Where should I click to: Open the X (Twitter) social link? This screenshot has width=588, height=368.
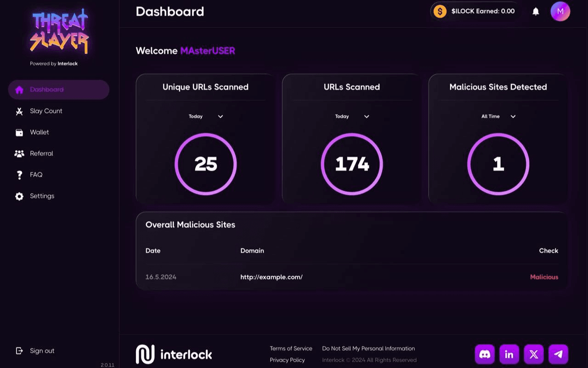(x=534, y=354)
